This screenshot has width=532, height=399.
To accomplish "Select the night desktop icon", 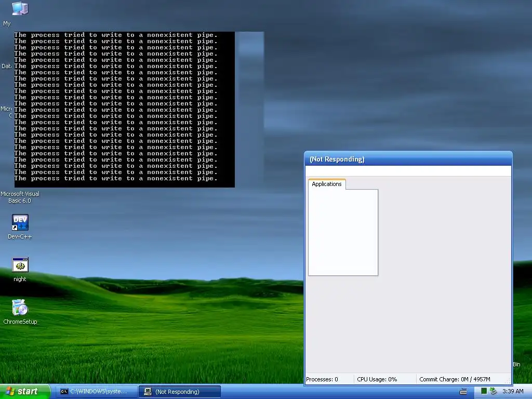I will [20, 264].
